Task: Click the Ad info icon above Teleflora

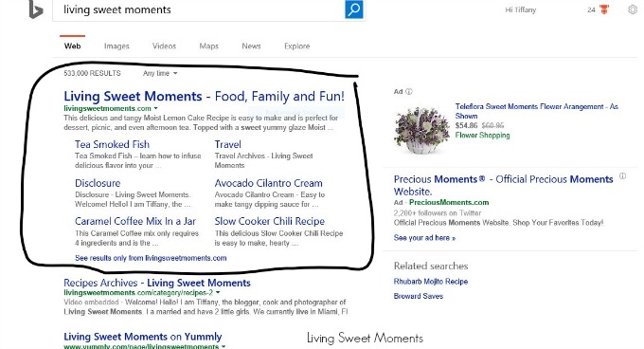Action: click(x=409, y=92)
